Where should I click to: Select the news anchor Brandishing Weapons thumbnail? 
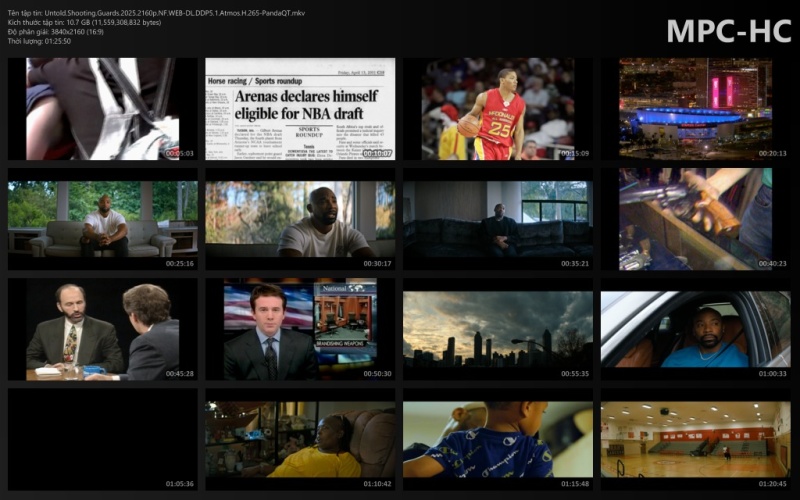click(x=300, y=329)
